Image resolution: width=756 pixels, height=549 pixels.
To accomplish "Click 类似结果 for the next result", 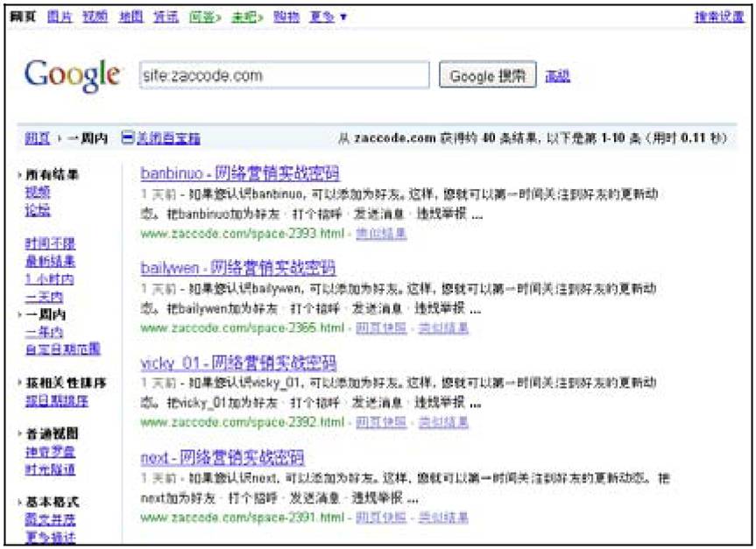I will [x=443, y=517].
